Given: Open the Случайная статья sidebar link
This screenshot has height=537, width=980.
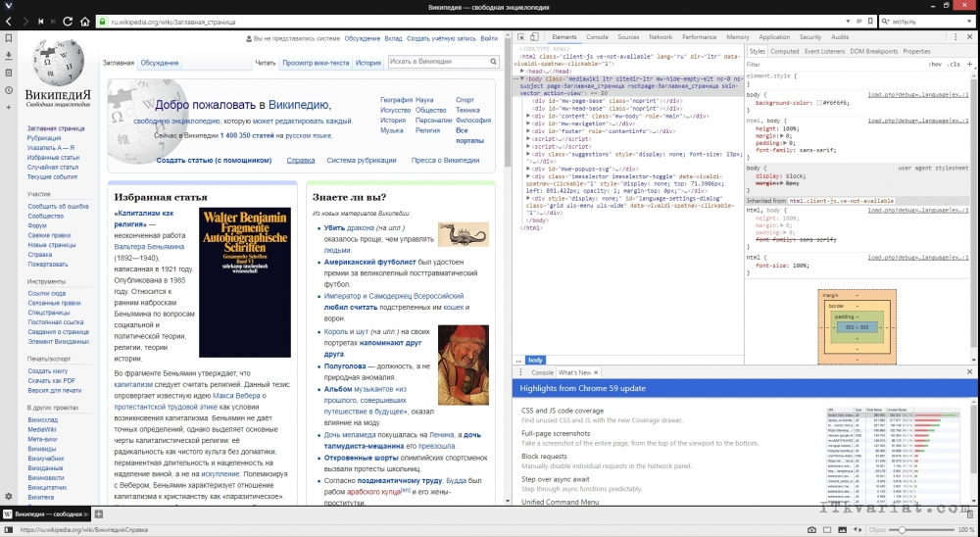Looking at the screenshot, I should pyautogui.click(x=53, y=167).
